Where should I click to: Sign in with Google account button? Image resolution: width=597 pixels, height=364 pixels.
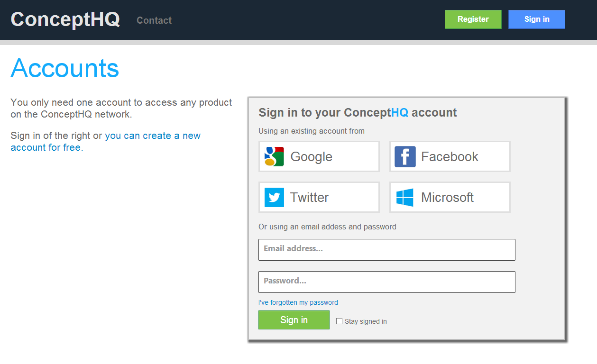319,156
